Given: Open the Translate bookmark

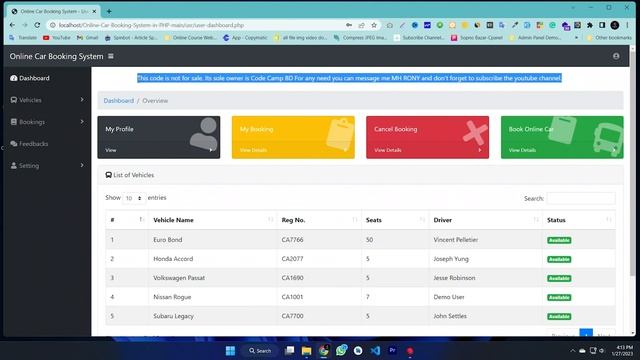Looking at the screenshot, I should pyautogui.click(x=23, y=38).
